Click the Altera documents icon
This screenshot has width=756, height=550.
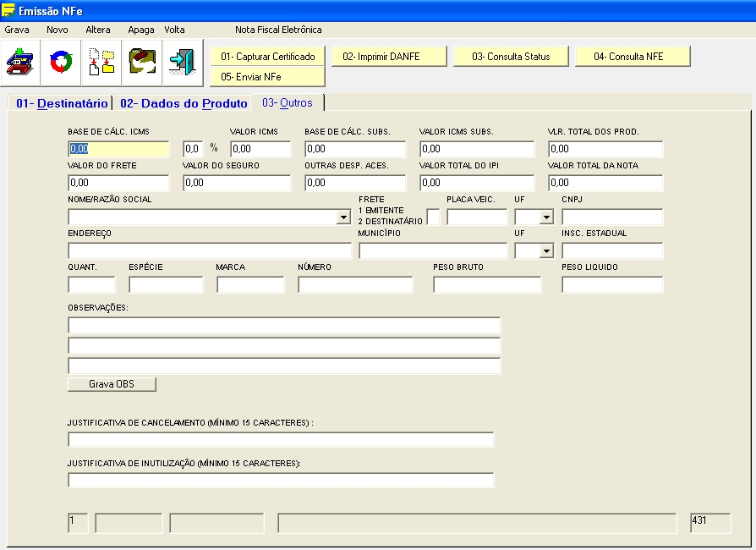(x=101, y=63)
